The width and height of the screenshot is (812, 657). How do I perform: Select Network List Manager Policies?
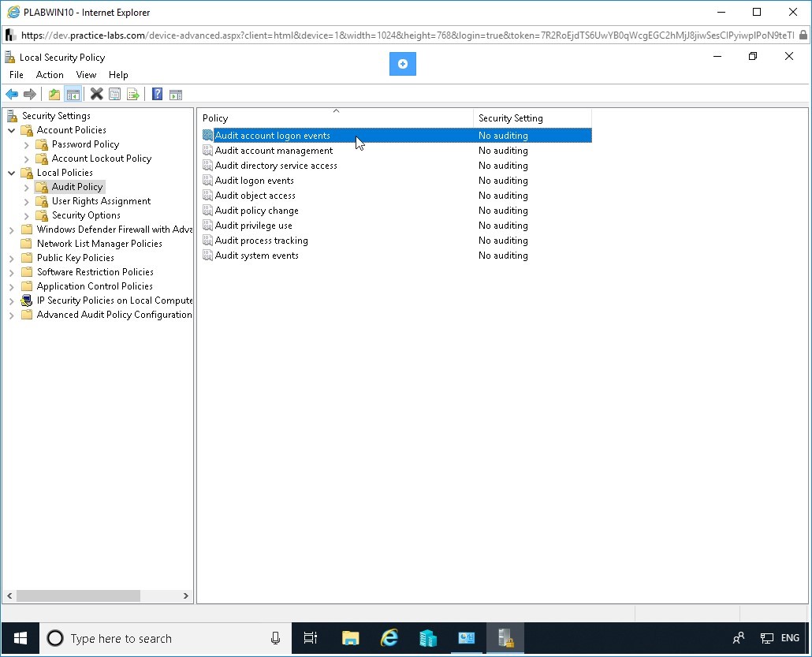[99, 244]
